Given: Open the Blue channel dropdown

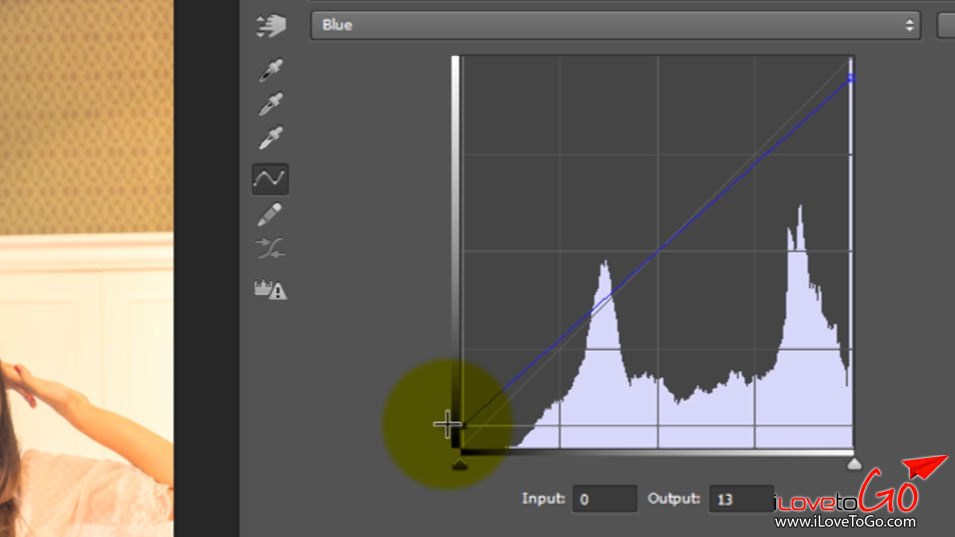Looking at the screenshot, I should (614, 26).
